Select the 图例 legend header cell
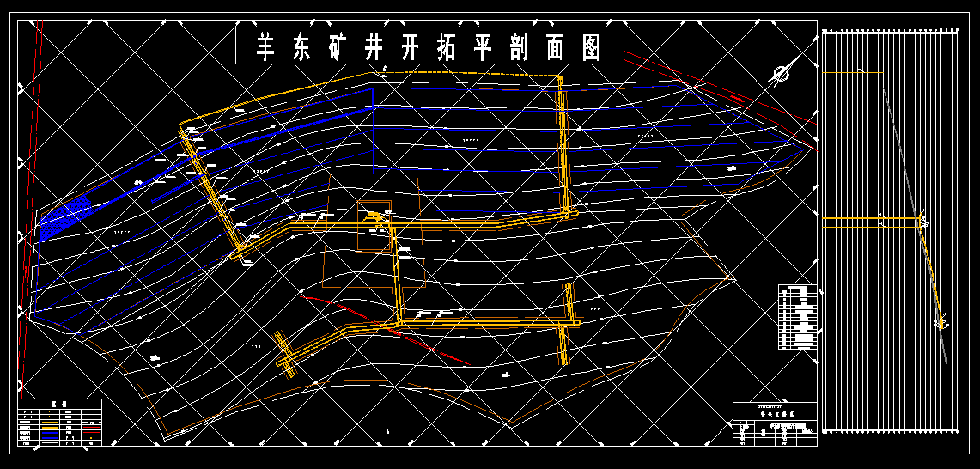 click(x=60, y=405)
